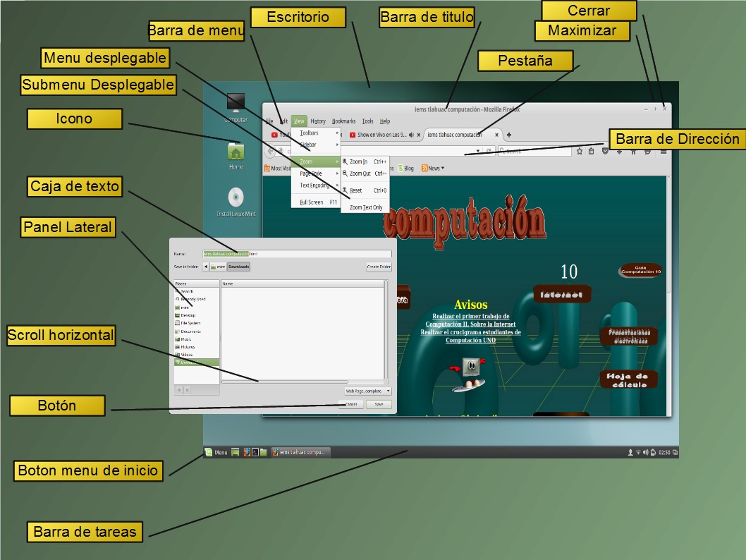Image resolution: width=746 pixels, height=560 pixels.
Task: Click the bookmark star icon in Firefox toolbar
Action: pos(580,151)
